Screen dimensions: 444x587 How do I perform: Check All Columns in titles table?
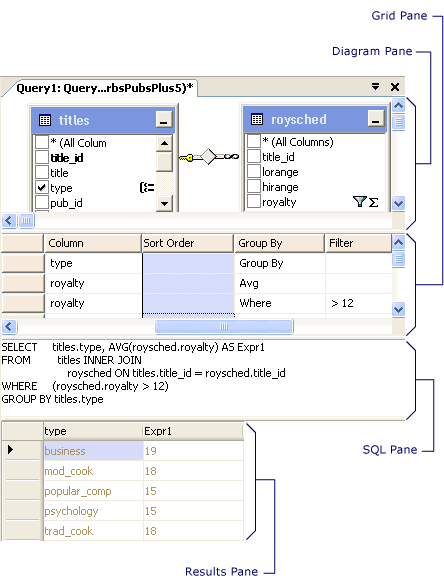[42, 142]
